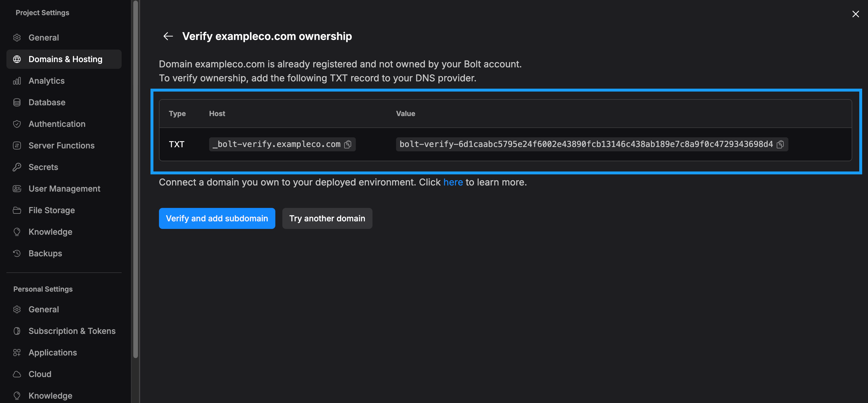Click the Authentication shield icon
The image size is (868, 403).
(x=17, y=124)
